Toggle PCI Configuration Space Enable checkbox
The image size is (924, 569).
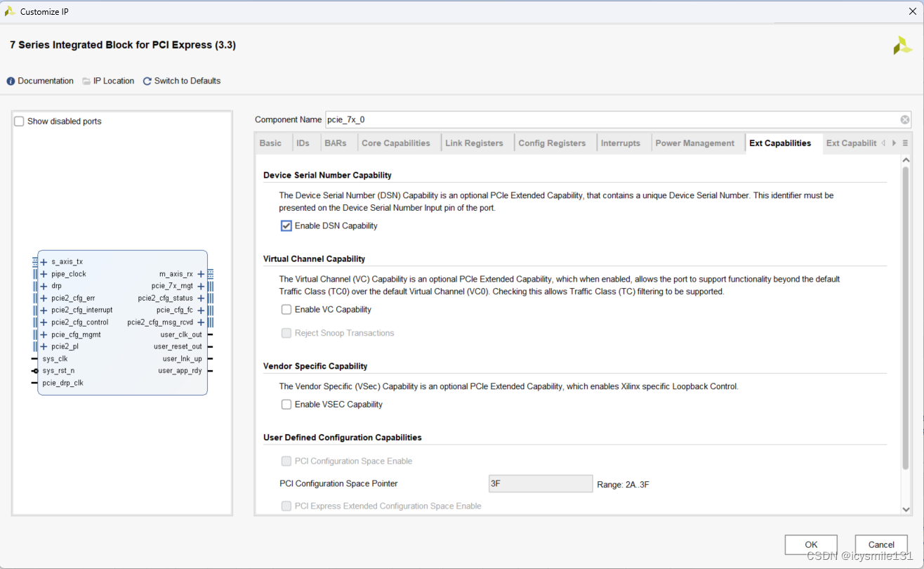(x=286, y=462)
